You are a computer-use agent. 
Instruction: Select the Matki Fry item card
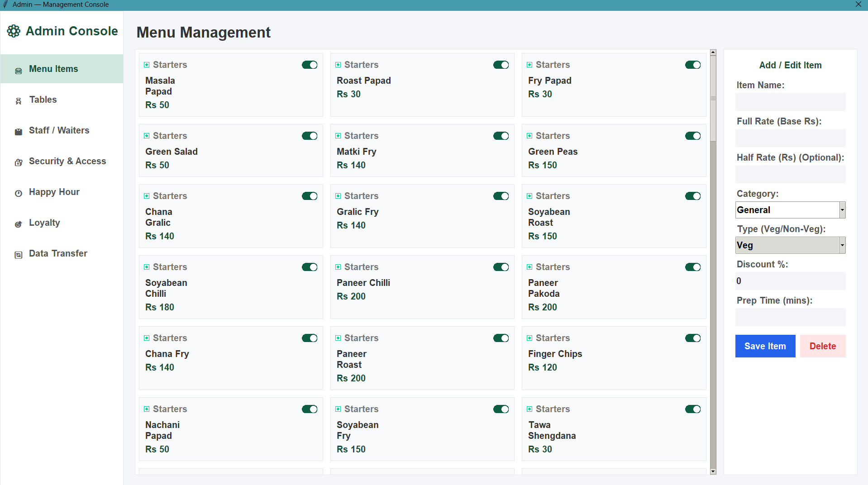point(422,150)
